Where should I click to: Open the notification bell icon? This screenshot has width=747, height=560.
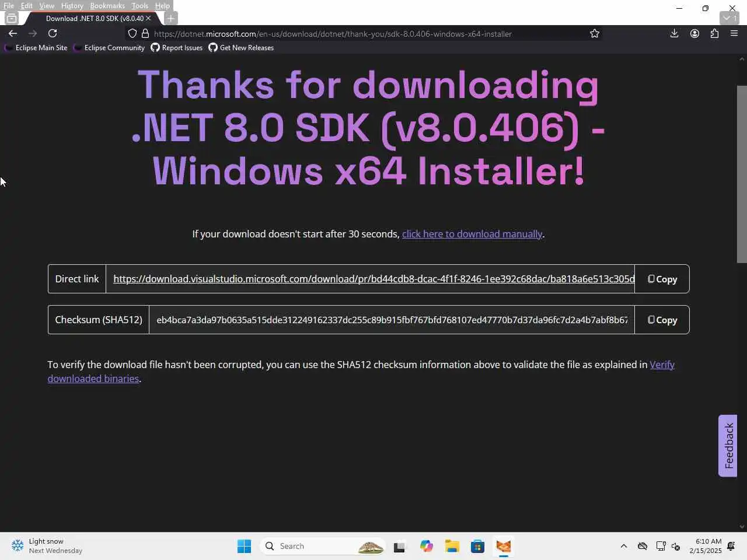(731, 546)
